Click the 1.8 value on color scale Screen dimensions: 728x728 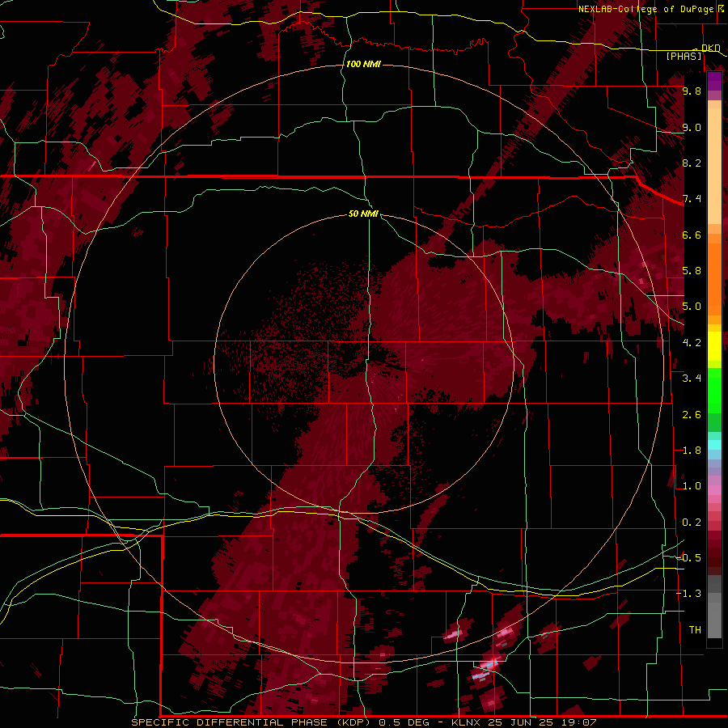point(692,451)
